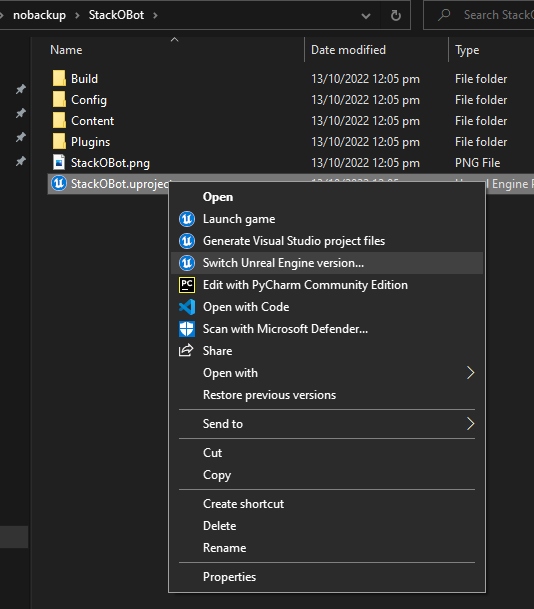Click the Content folder icon

pos(59,120)
